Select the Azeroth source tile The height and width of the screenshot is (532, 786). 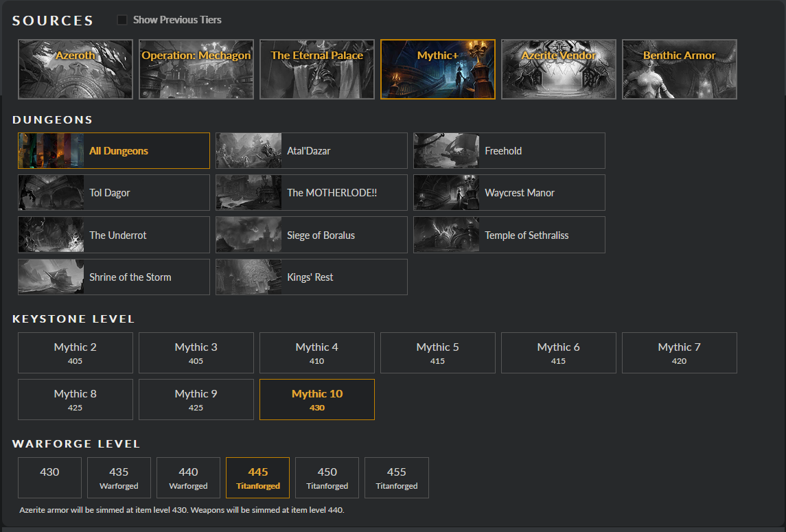coord(75,69)
